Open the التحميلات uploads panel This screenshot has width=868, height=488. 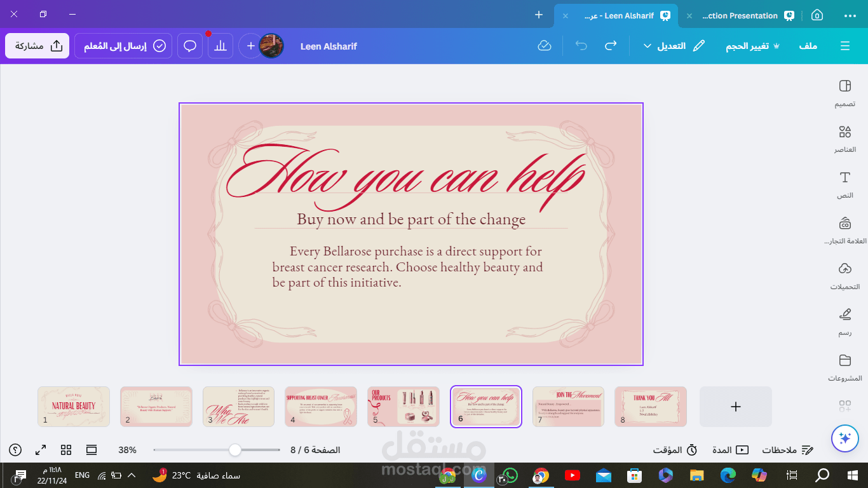tap(844, 276)
